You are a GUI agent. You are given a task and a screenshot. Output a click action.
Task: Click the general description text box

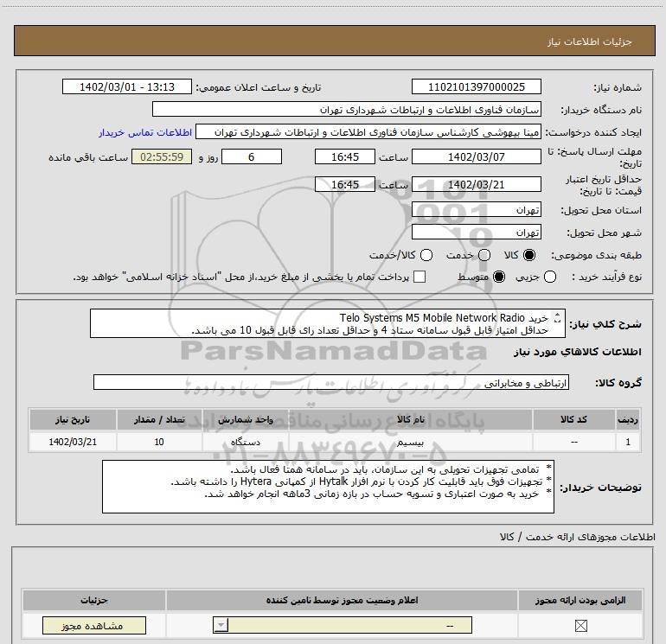tap(328, 323)
